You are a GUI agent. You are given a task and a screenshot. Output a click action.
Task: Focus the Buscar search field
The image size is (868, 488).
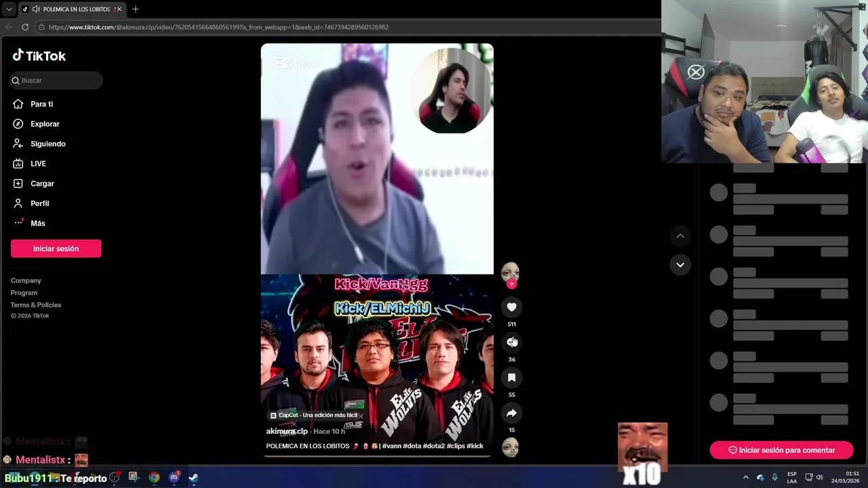[56, 81]
